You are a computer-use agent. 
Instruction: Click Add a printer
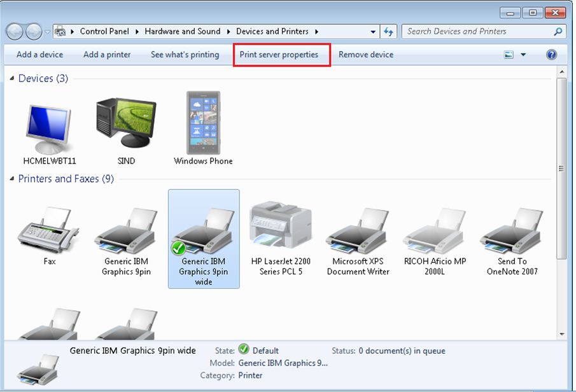(106, 55)
